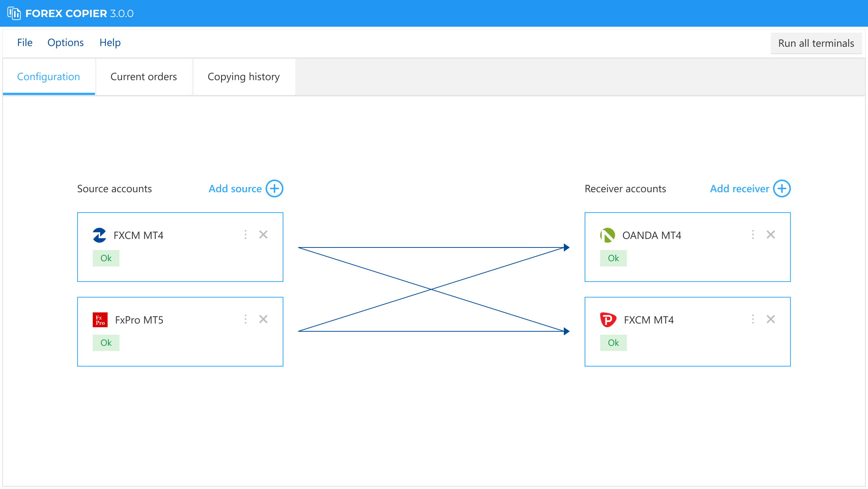The width and height of the screenshot is (868, 489).
Task: Click the Add receiver plus icon
Action: point(782,188)
